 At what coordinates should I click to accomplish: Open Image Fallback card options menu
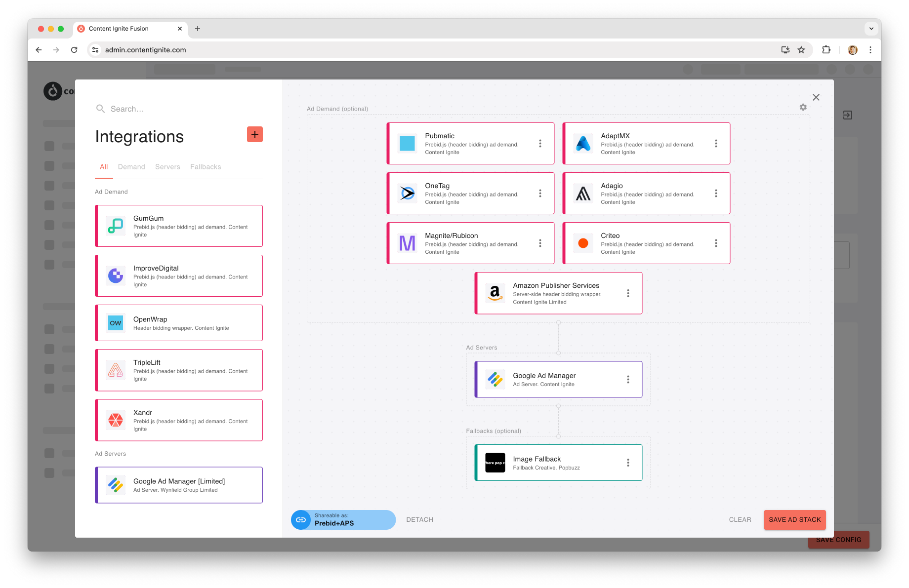pyautogui.click(x=628, y=463)
